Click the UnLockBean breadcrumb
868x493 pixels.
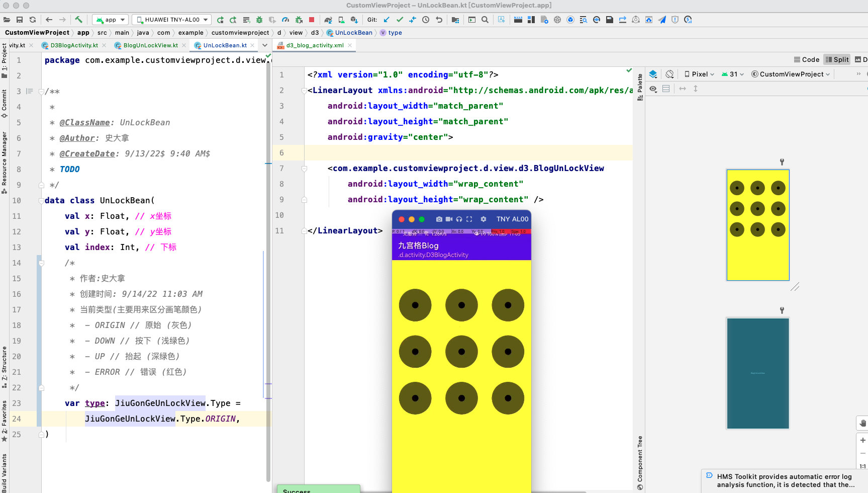point(350,33)
